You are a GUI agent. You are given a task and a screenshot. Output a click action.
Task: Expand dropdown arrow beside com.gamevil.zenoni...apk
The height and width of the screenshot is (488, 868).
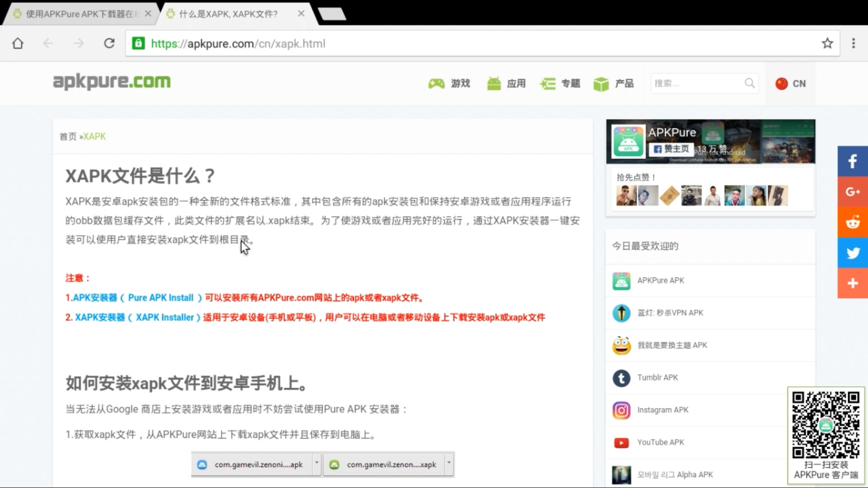pos(316,464)
